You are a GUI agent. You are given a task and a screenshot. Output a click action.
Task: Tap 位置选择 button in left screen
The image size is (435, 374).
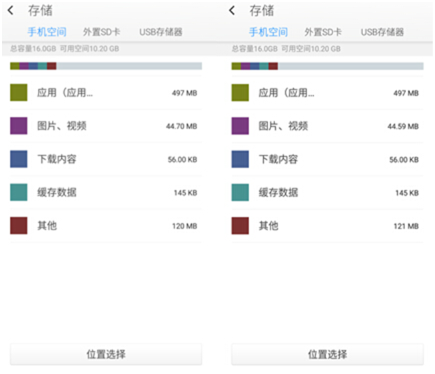[106, 354]
